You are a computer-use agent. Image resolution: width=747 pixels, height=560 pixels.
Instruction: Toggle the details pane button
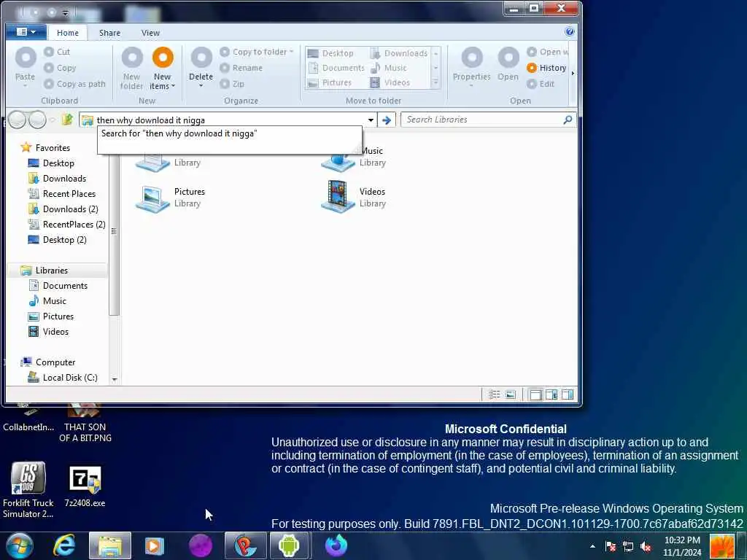click(551, 394)
